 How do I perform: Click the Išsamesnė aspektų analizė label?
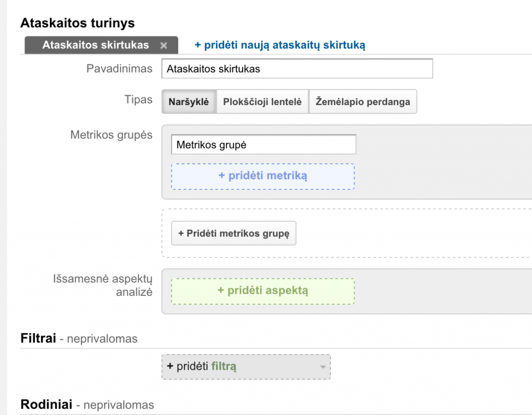102,286
